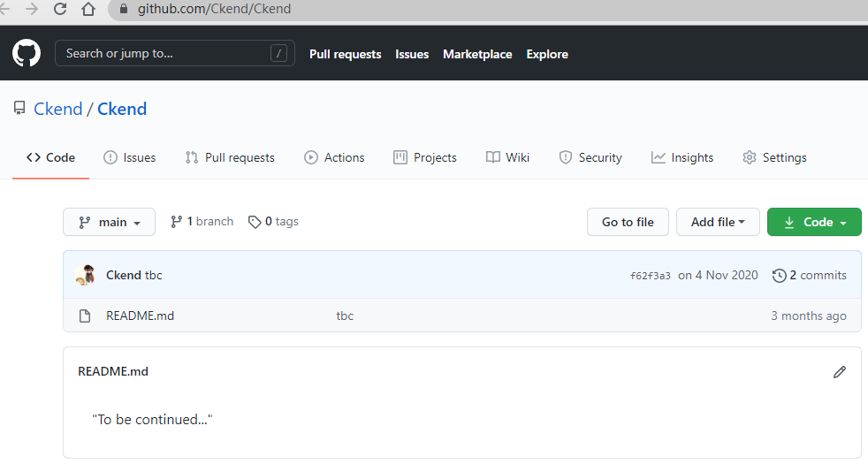Screen dimensions: 868x464
Task: Click the 'on 4 Nov 2020' date
Action: (718, 275)
